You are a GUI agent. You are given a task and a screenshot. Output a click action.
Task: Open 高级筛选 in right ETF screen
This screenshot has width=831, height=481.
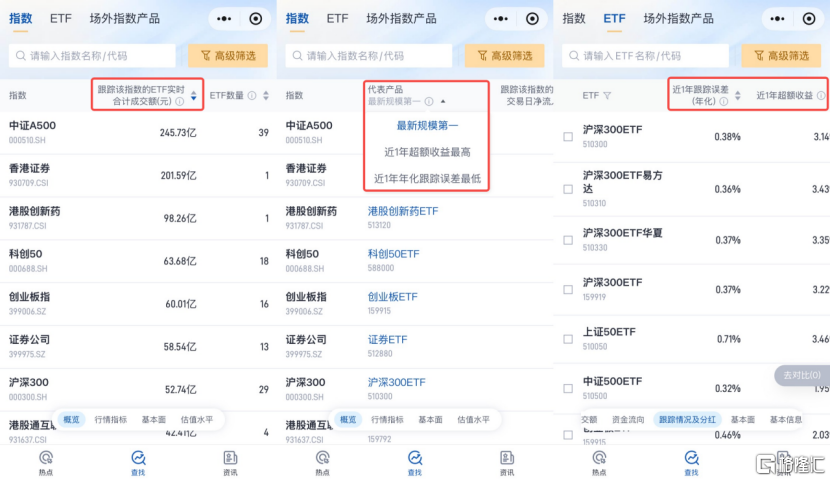click(x=781, y=56)
